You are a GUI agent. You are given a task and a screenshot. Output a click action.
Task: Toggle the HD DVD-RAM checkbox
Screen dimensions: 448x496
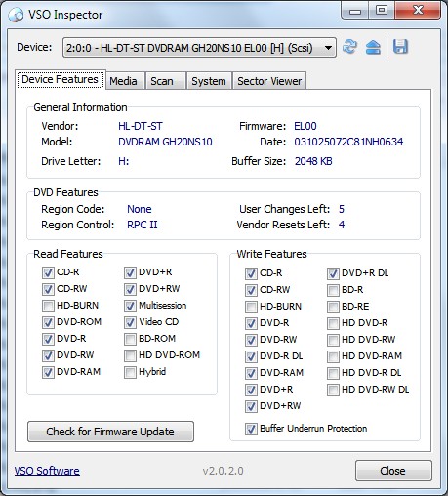tap(333, 356)
